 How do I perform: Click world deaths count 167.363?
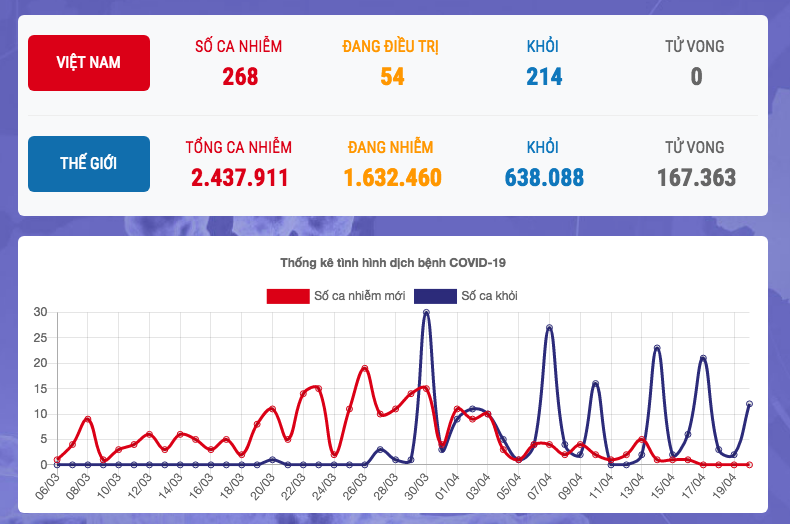click(x=696, y=178)
